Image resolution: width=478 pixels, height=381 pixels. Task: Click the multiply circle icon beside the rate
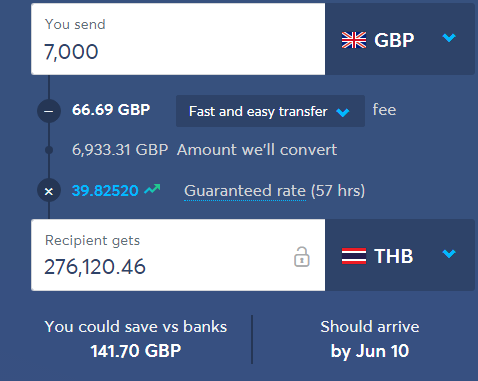(x=49, y=190)
